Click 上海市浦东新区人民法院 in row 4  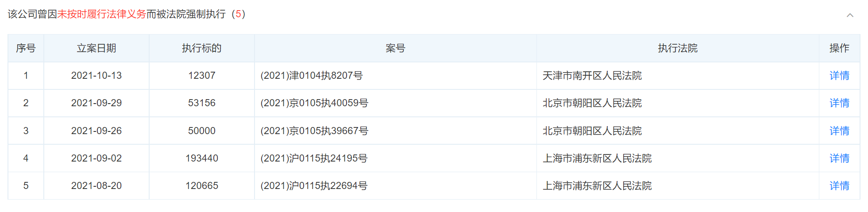pyautogui.click(x=597, y=158)
